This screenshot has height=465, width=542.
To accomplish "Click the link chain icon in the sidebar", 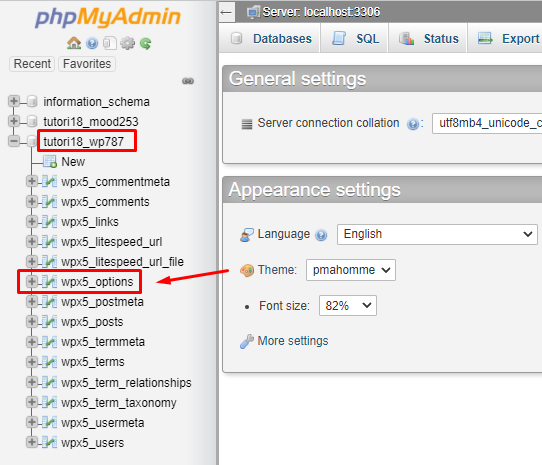I will [188, 81].
